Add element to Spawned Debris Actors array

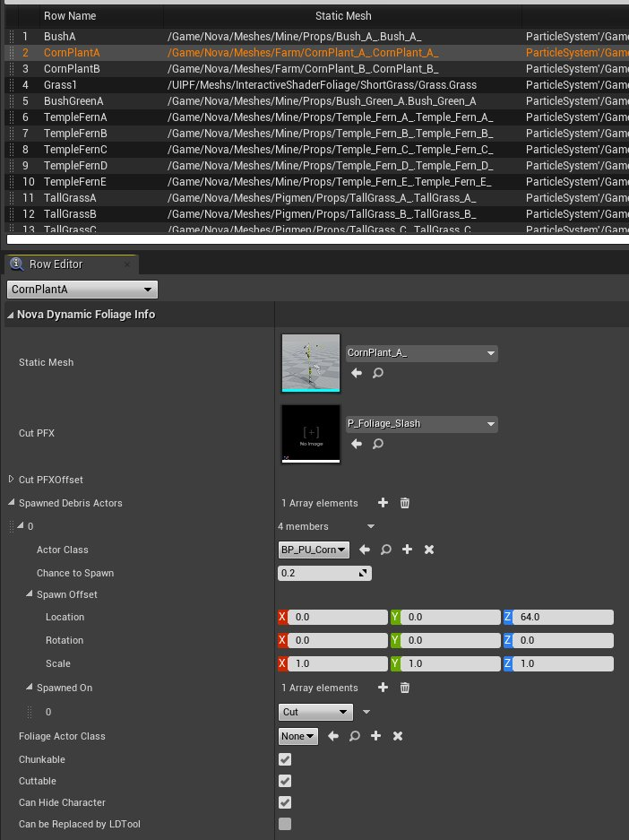[383, 503]
